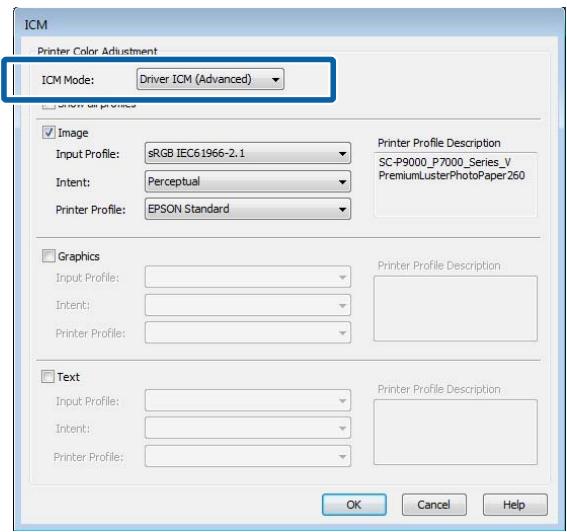Open Image Intent Perceptual dropdown
The height and width of the screenshot is (532, 567).
tap(248, 181)
